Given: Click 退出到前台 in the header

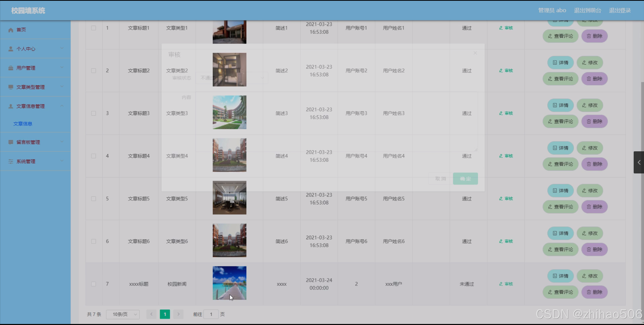Looking at the screenshot, I should [587, 10].
